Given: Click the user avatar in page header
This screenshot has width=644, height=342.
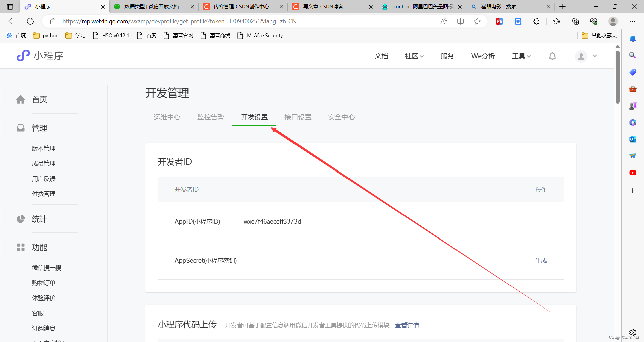Looking at the screenshot, I should click(581, 56).
